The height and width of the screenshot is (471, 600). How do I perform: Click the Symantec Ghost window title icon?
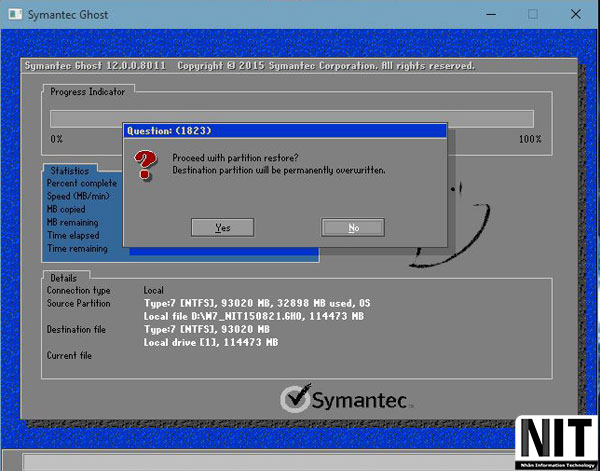(16, 15)
